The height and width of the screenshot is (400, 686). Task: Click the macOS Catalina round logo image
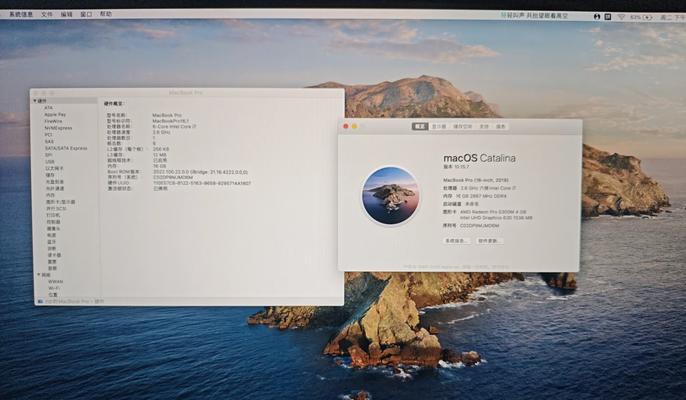coord(391,196)
